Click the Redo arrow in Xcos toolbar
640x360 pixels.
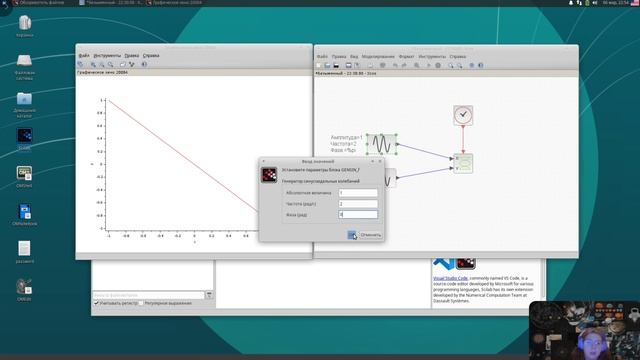pos(404,65)
